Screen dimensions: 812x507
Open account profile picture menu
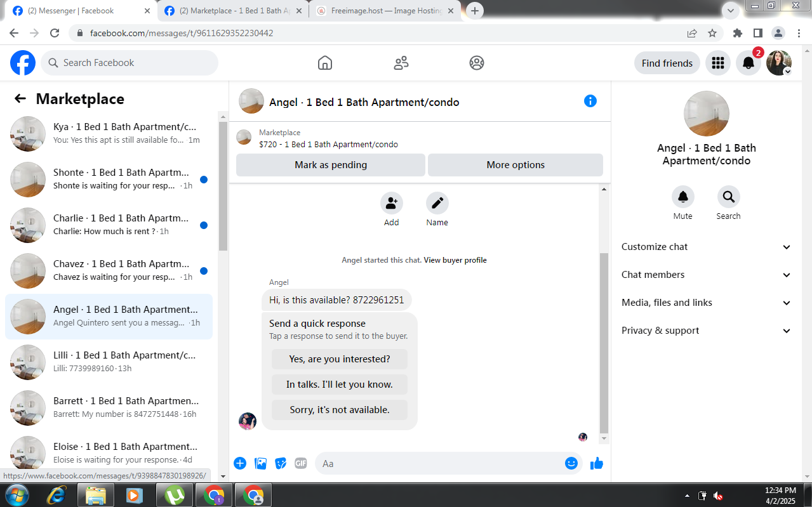(x=779, y=63)
